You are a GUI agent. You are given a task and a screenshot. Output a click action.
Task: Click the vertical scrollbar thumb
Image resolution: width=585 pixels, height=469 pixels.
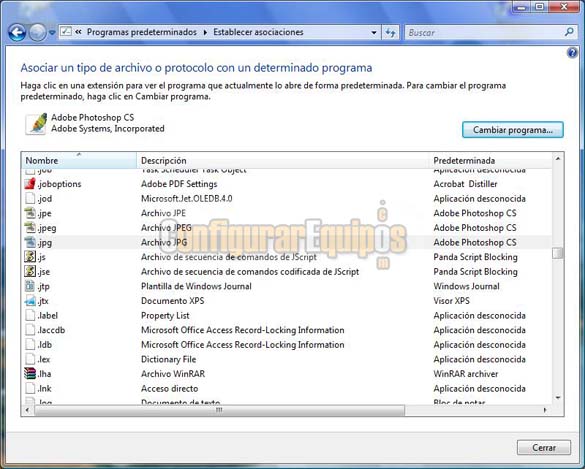click(558, 253)
